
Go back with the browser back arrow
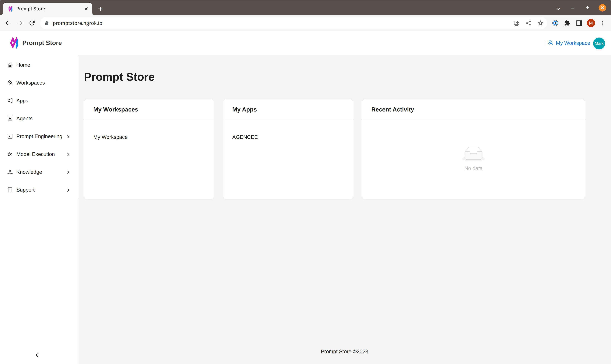8,23
